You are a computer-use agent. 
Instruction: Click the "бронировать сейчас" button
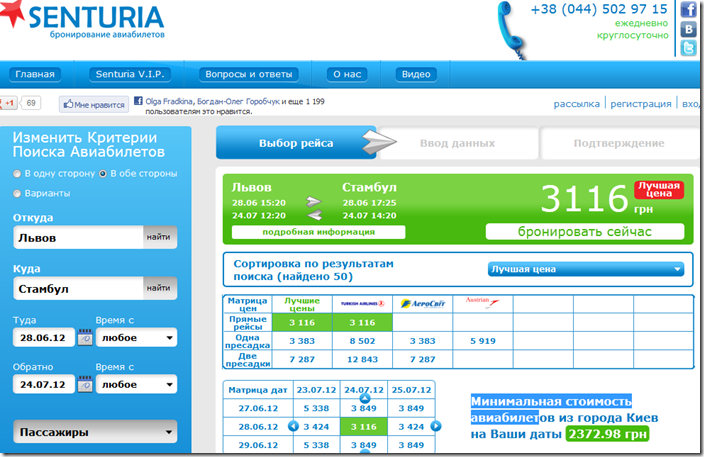pos(584,232)
